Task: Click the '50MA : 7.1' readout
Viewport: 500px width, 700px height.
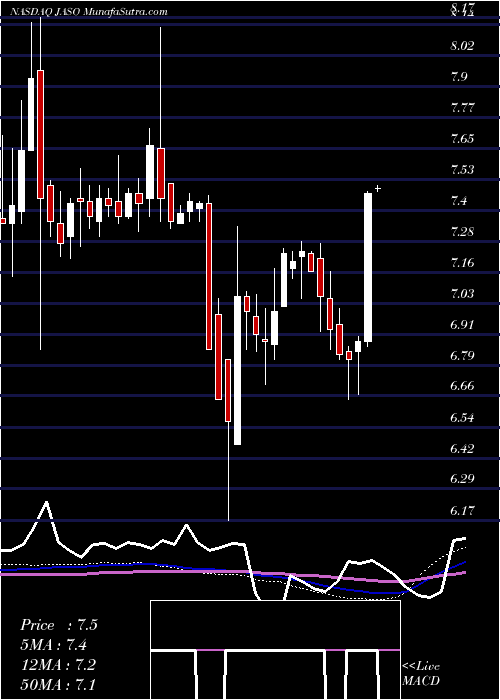Action: 57,684
